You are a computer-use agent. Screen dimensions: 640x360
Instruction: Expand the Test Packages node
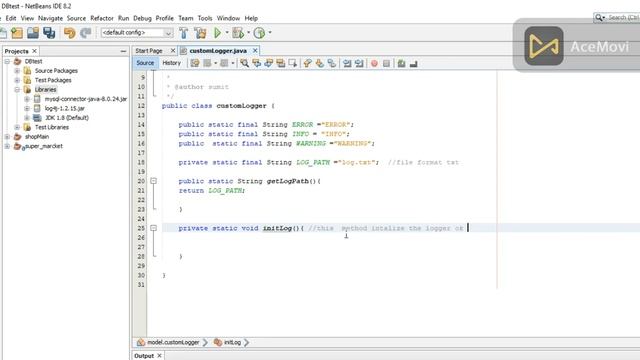(17, 80)
